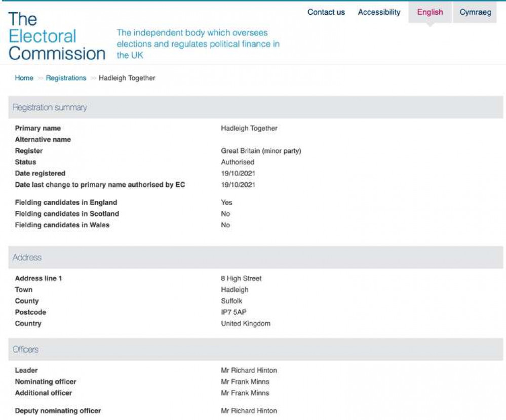Click the Primary name value "Hadleigh Together"
Viewport: 506px width, 420px height.
tap(249, 128)
